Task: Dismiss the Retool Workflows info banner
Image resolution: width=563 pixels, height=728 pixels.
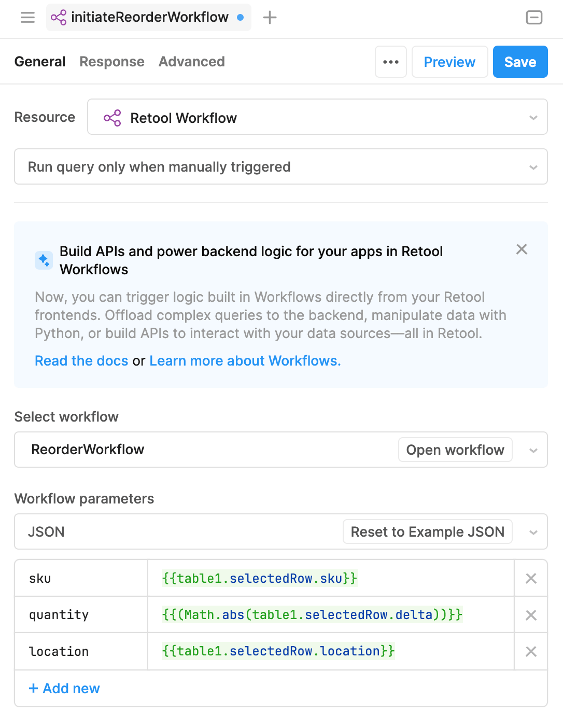Action: (522, 249)
